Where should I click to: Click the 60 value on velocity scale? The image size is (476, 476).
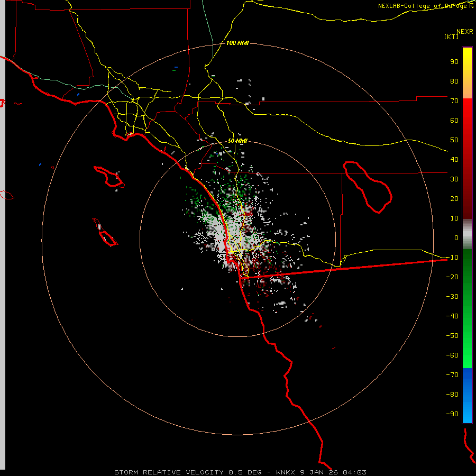click(x=454, y=120)
